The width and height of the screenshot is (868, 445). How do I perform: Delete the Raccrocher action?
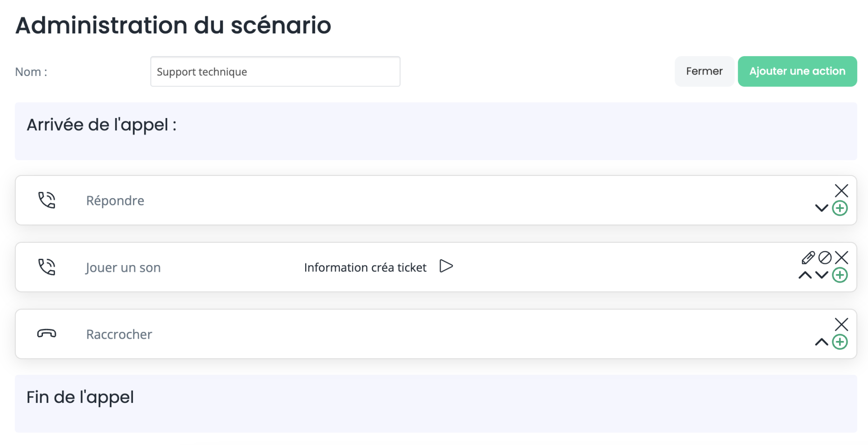click(841, 324)
